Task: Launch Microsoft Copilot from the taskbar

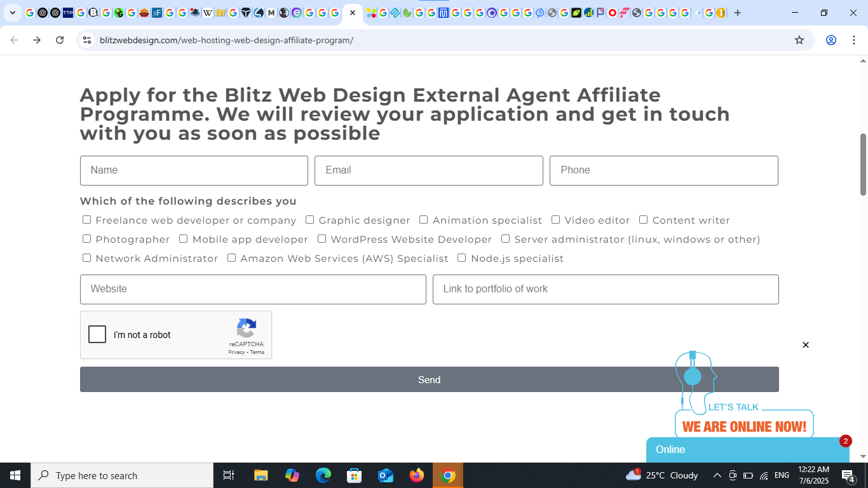Action: 292,475
